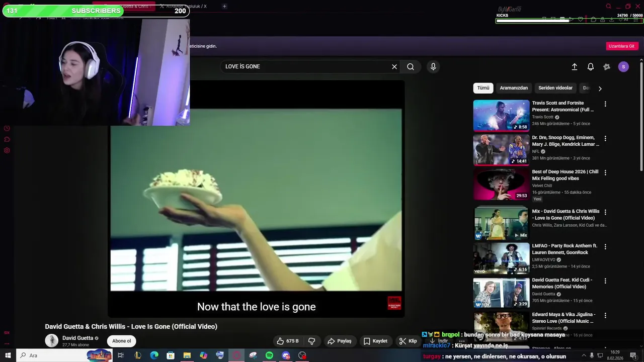
Task: Click the clock icon in the left sidebar
Action: pyautogui.click(x=7, y=128)
